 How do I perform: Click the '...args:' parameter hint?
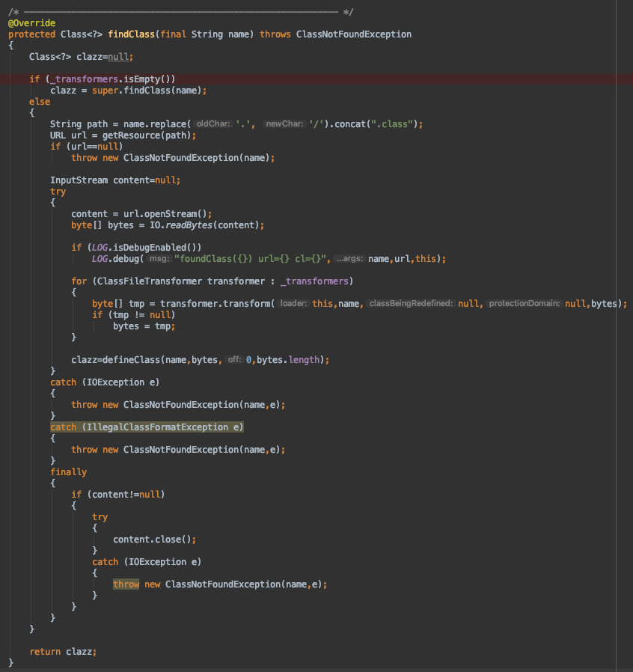[x=349, y=258]
